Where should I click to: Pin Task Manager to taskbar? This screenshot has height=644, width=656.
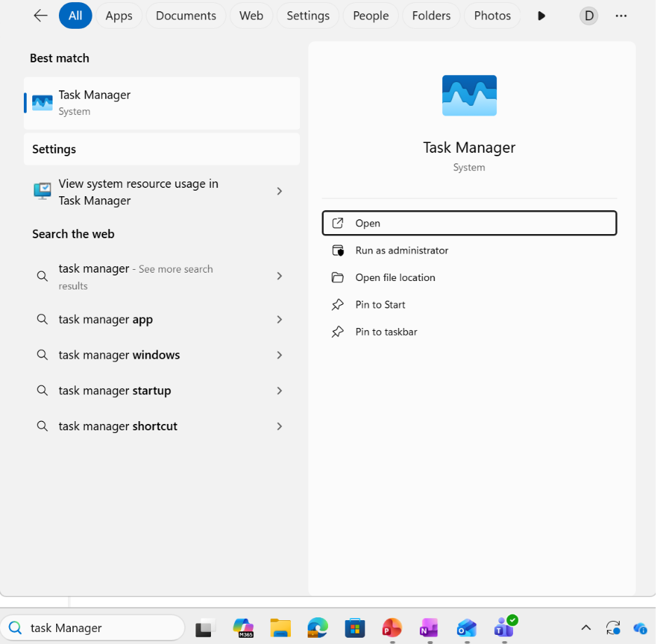469,332
